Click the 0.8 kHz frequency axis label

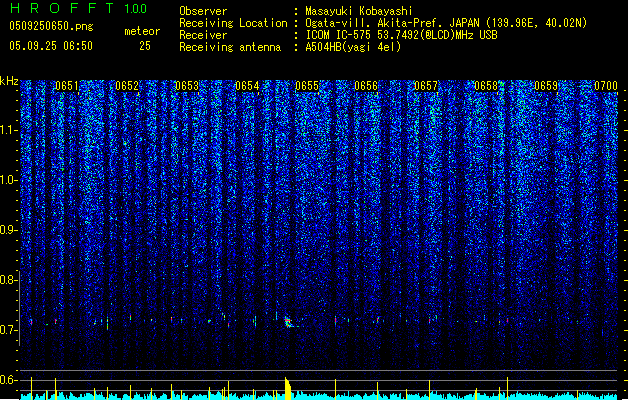[8, 280]
